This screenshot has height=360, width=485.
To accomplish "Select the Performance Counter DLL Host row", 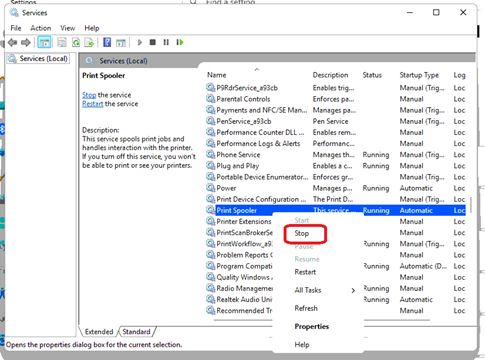I will coord(335,132).
